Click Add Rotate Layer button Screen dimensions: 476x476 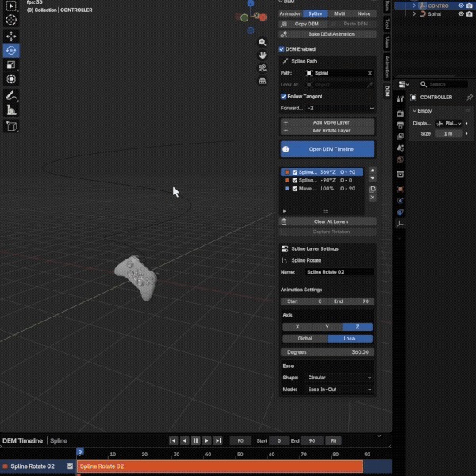click(328, 131)
